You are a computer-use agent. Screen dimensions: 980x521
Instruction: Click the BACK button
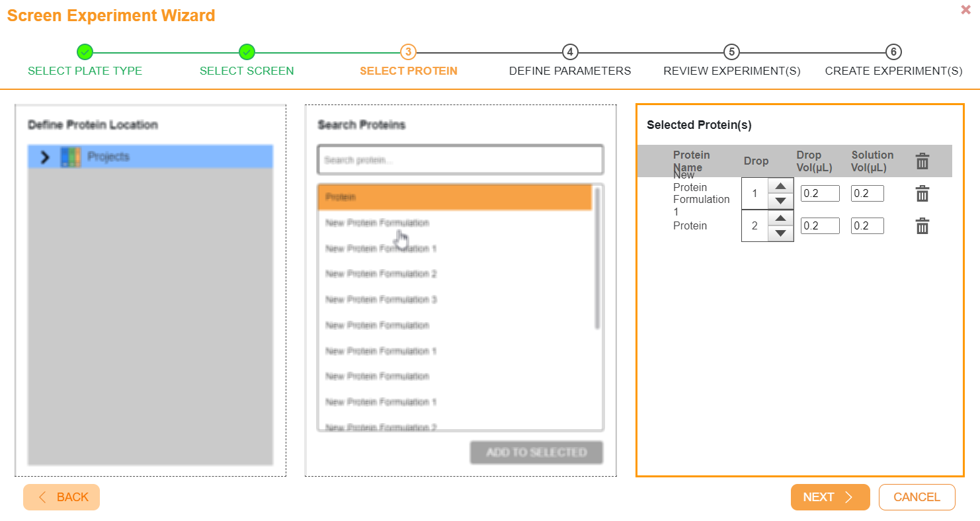61,497
